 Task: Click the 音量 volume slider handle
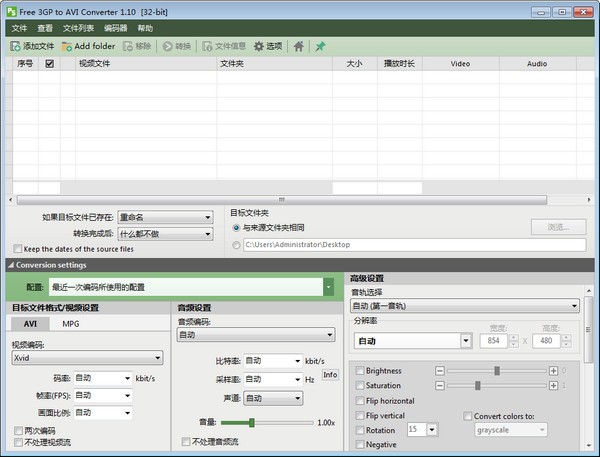click(x=252, y=422)
